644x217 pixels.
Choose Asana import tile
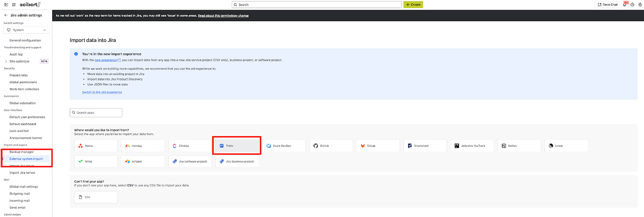pos(96,145)
